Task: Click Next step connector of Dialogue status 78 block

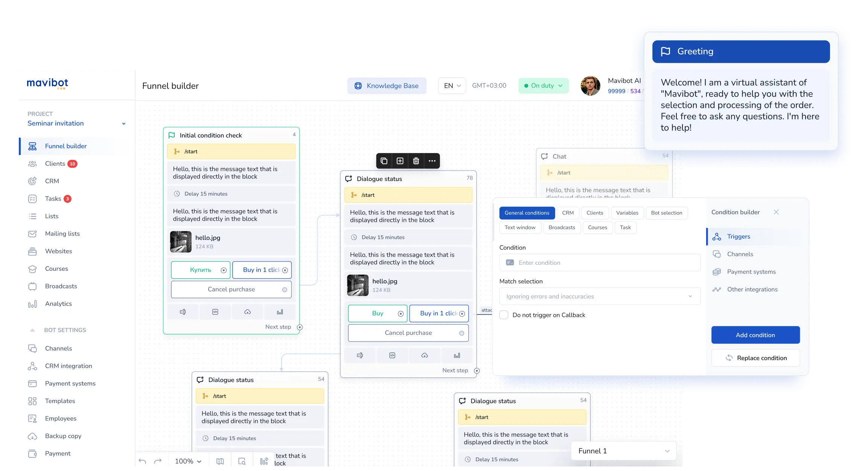Action: (477, 371)
